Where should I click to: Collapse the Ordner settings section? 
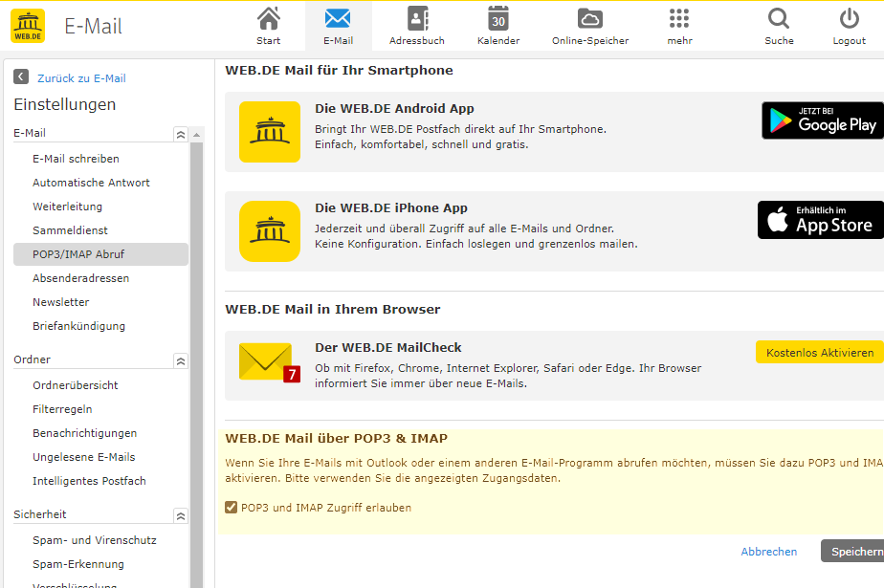pyautogui.click(x=181, y=361)
